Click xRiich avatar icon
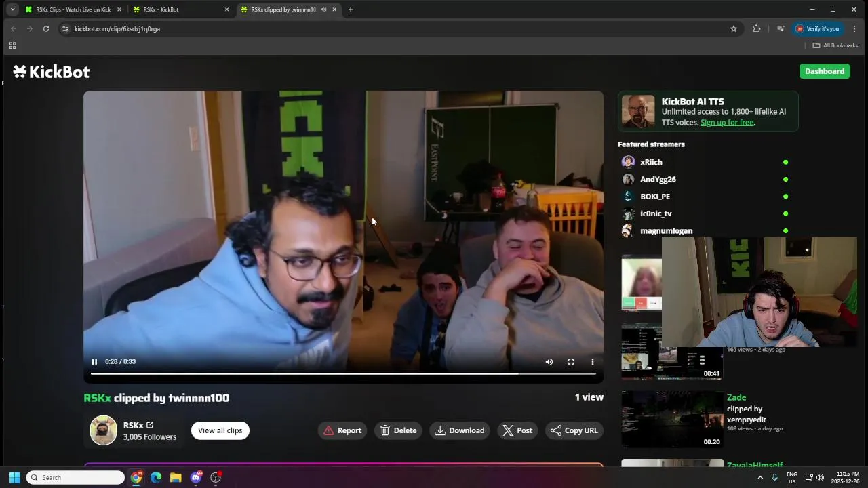This screenshot has width=868, height=488. [628, 162]
